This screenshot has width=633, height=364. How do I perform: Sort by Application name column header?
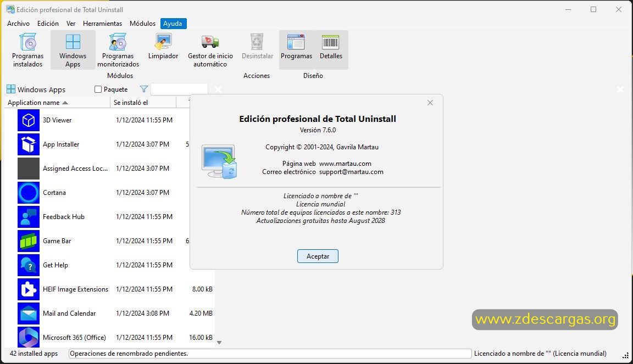point(57,103)
